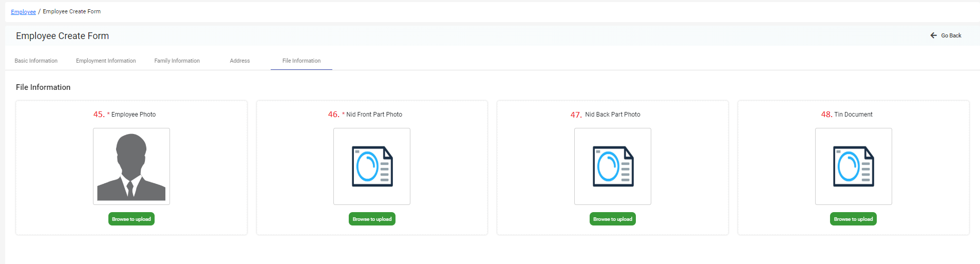Viewport: 980px width, 264px height.
Task: Open the Basic Information tab
Action: point(36,61)
